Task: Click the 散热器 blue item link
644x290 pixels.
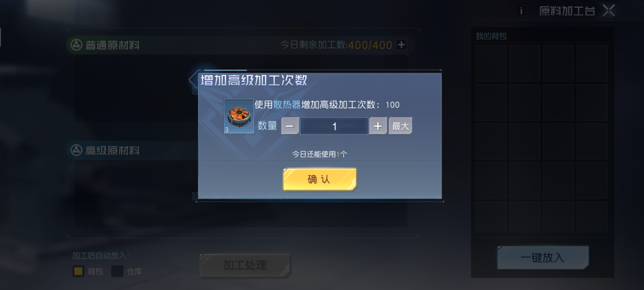Action: [x=287, y=104]
